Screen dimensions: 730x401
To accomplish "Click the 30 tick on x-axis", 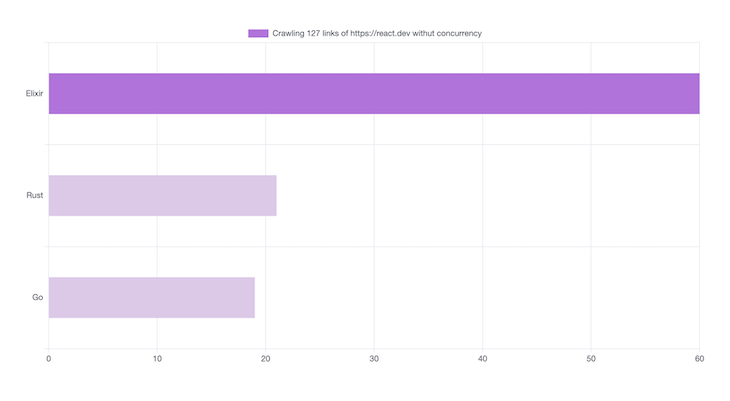I will pyautogui.click(x=374, y=359).
